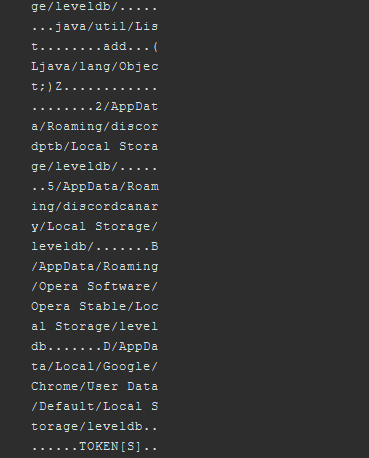Click the '...java/util/Lis' text line
This screenshot has height=458, width=369.
click(95, 27)
